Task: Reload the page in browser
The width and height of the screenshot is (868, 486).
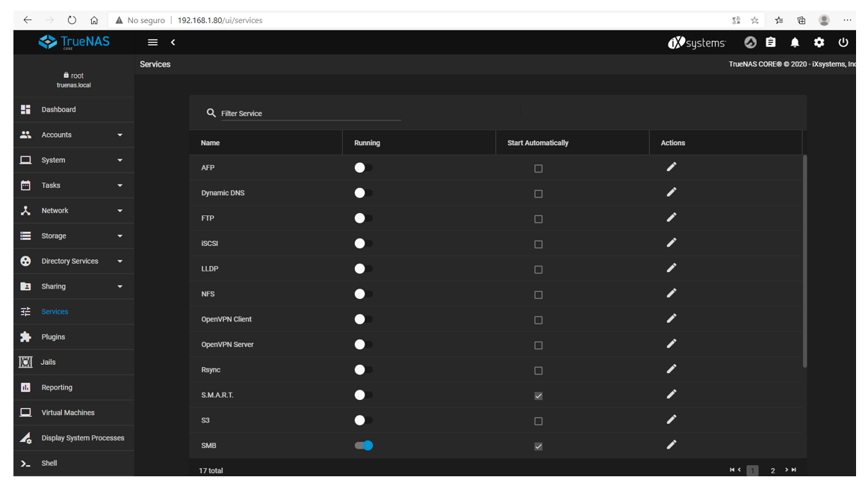Action: pos(72,20)
